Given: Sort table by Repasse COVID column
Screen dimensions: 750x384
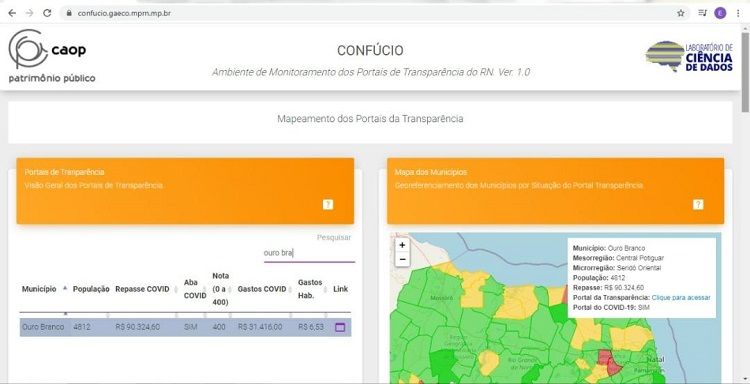Looking at the screenshot, I should click(x=145, y=289).
